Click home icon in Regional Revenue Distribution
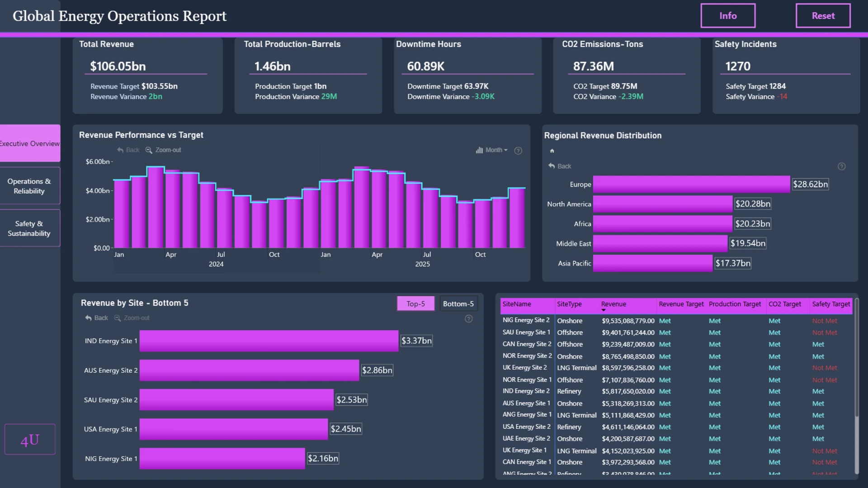868x488 pixels. [552, 151]
